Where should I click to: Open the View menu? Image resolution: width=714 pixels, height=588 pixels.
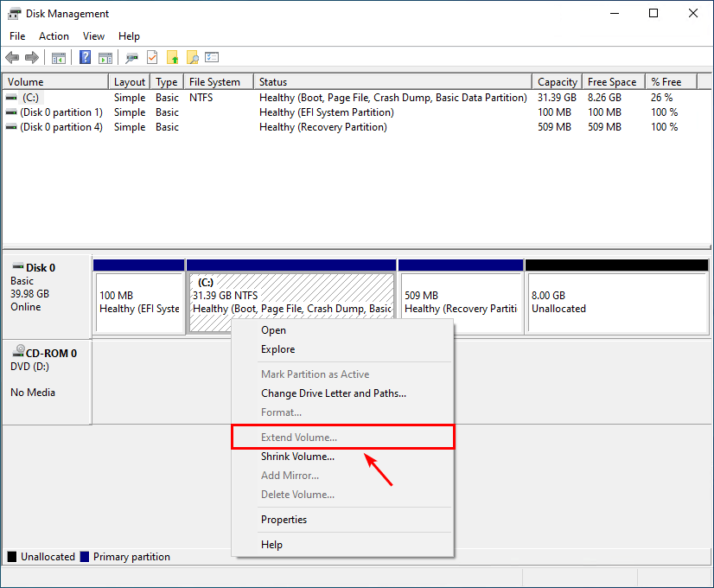[x=93, y=36]
